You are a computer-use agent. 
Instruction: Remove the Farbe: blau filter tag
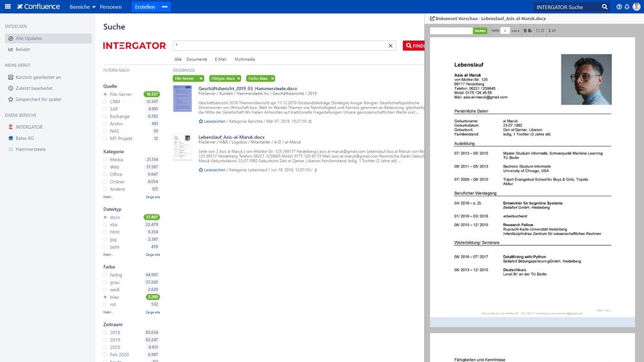click(272, 79)
